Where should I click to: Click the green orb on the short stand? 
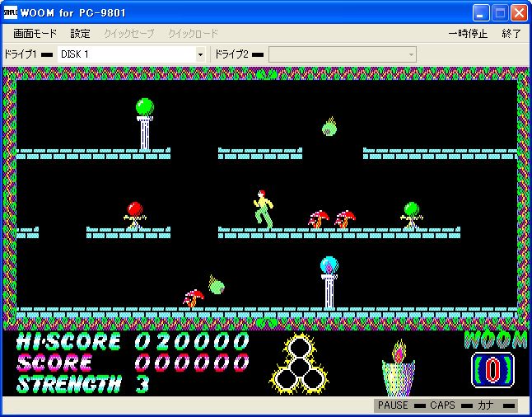(412, 208)
